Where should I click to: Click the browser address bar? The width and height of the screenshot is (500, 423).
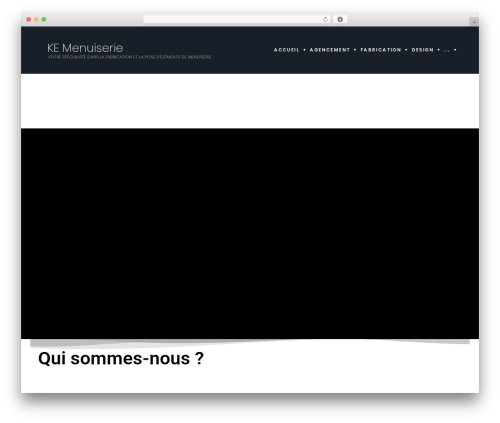click(237, 19)
